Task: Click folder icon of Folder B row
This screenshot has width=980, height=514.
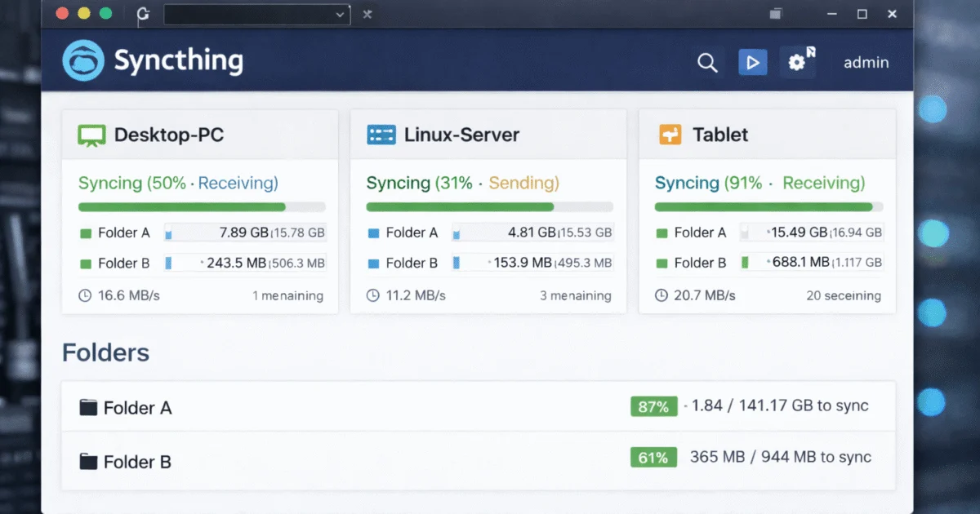Action: (x=88, y=461)
